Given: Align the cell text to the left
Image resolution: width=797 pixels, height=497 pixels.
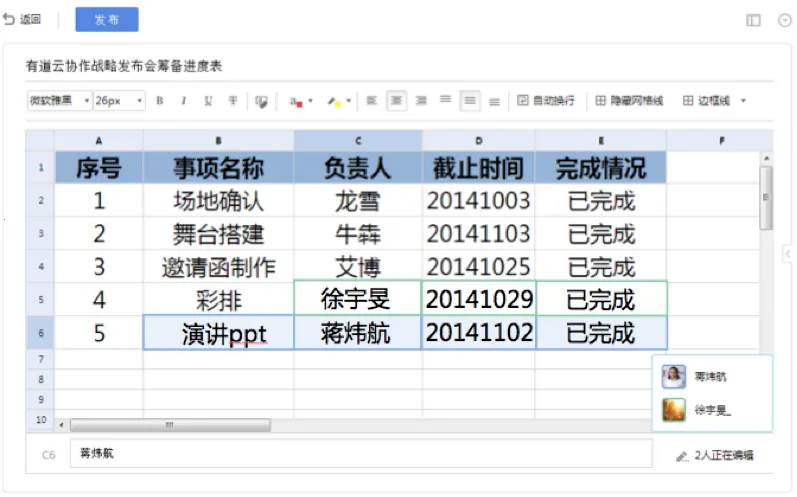Looking at the screenshot, I should (x=371, y=101).
